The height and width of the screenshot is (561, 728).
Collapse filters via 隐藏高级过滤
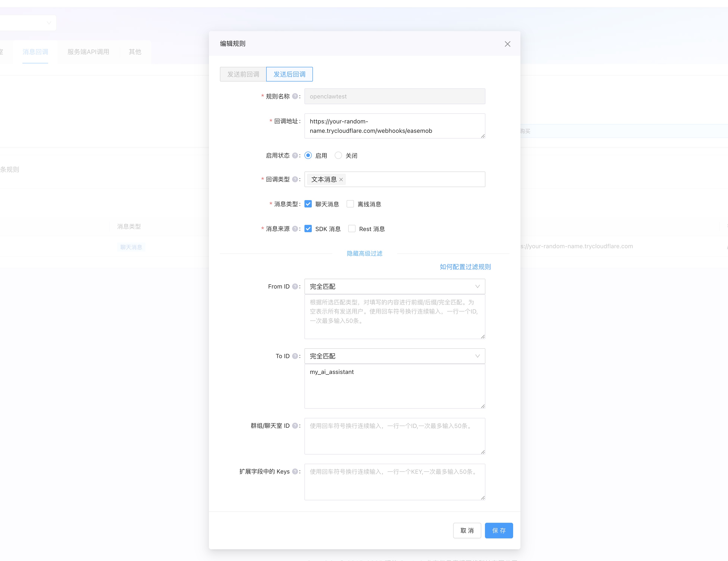364,253
